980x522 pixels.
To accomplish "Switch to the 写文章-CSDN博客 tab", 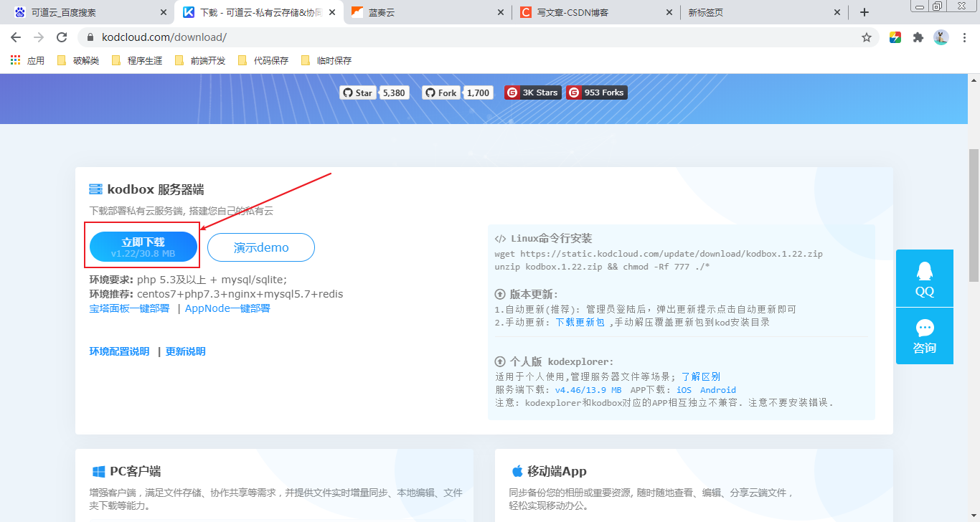I will point(595,12).
